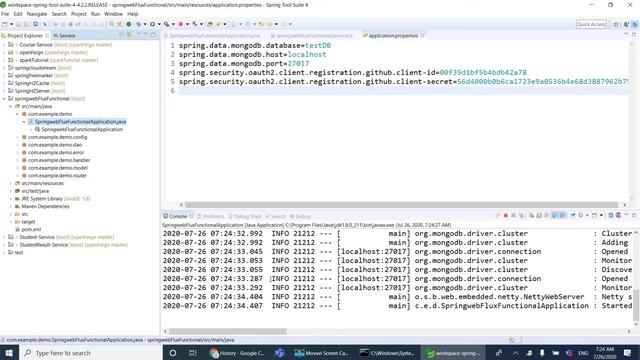Click the External Tools run icon

point(167,24)
